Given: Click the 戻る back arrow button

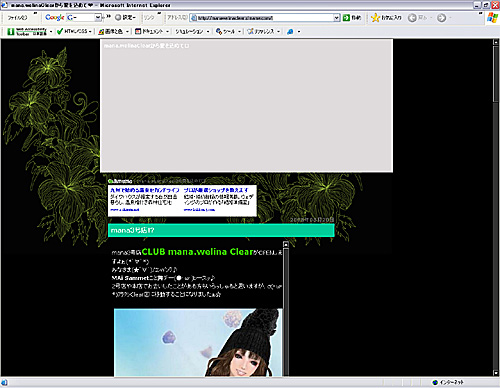Looking at the screenshot, I should tap(412, 18).
